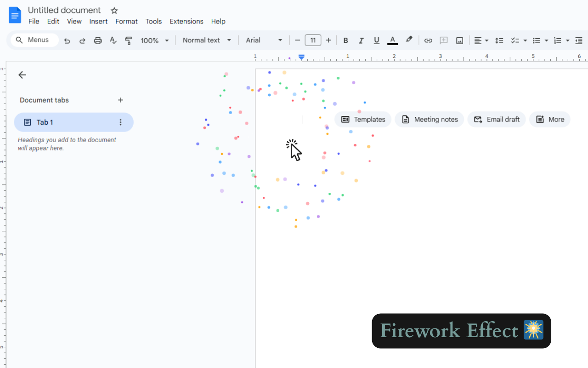
Task: Expand the checklist options arrow
Action: (525, 40)
